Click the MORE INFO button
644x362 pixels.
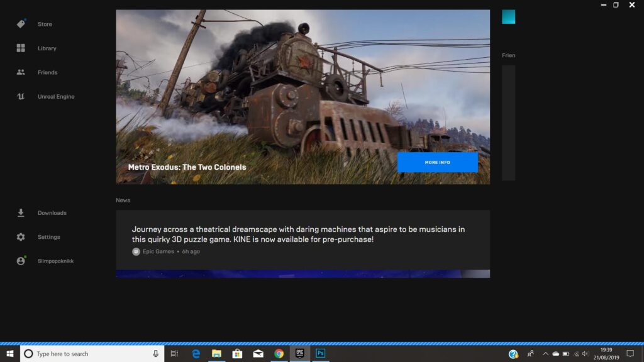(x=438, y=163)
